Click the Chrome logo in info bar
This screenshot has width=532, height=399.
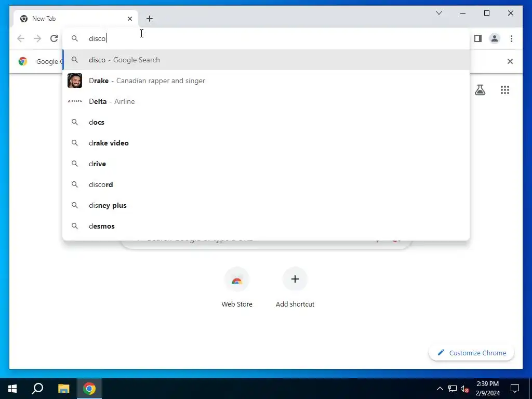[x=23, y=61]
